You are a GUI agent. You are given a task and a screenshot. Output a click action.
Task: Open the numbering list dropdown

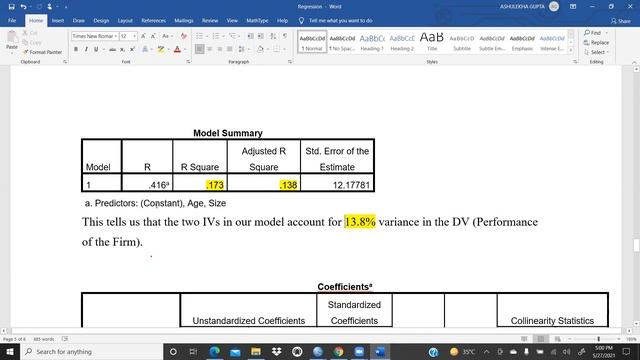click(x=223, y=36)
